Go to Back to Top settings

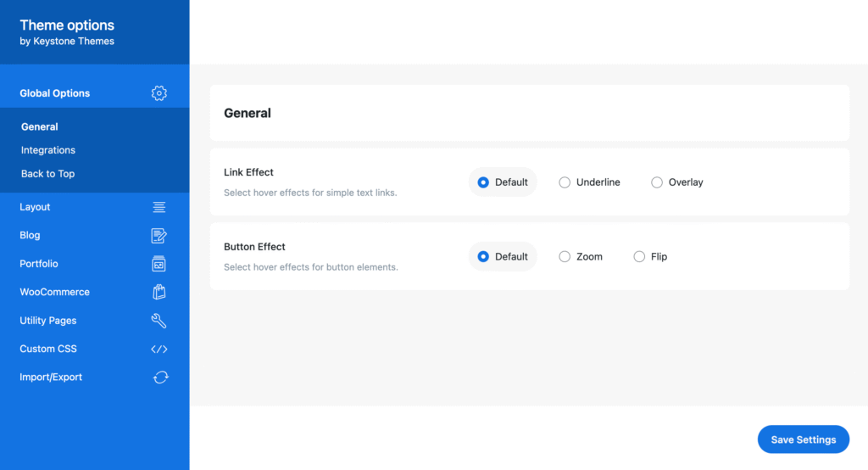pyautogui.click(x=48, y=174)
